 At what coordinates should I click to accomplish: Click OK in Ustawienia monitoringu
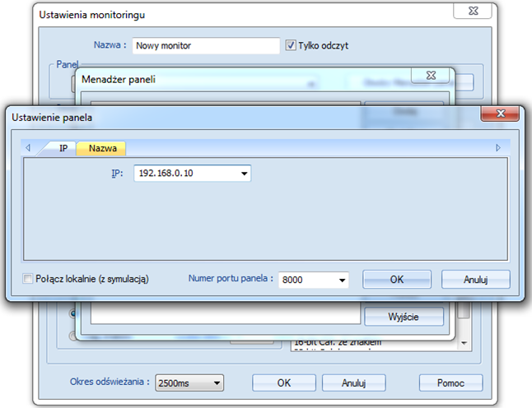tap(284, 383)
